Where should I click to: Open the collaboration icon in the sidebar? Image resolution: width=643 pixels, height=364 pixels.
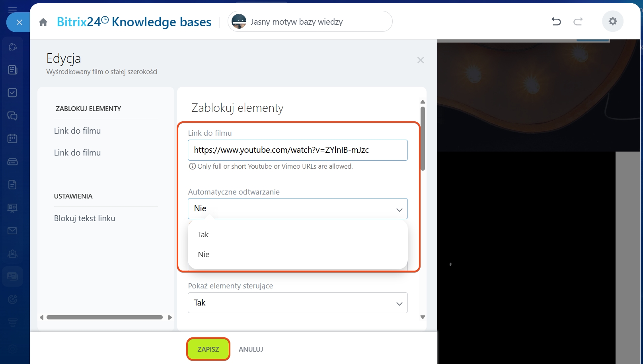pyautogui.click(x=12, y=47)
